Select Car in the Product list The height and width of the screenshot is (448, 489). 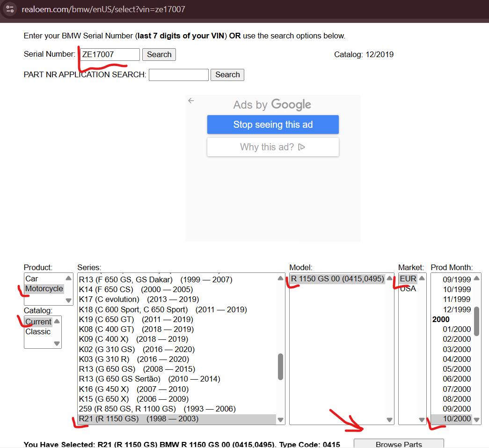point(31,279)
